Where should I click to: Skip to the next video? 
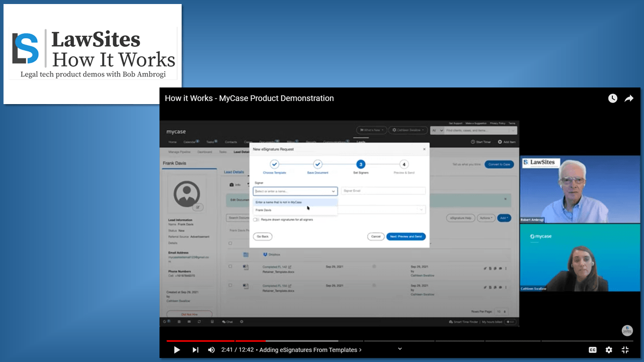tap(195, 350)
